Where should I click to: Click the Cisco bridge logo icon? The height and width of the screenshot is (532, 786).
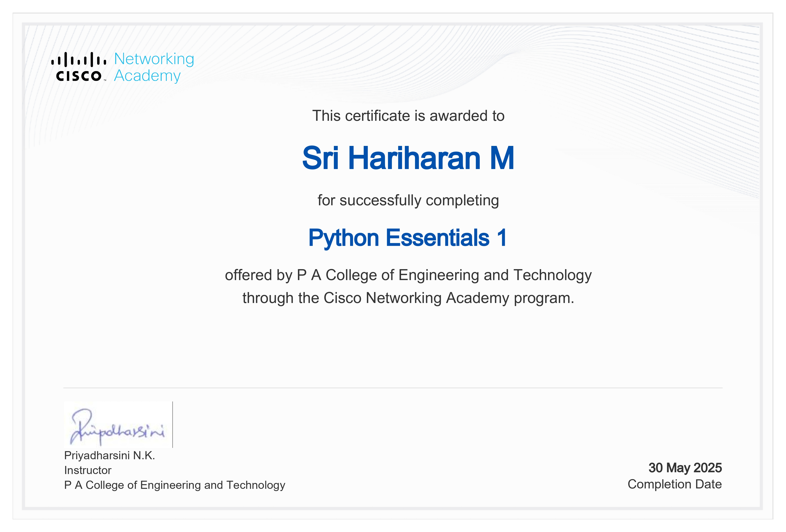78,60
